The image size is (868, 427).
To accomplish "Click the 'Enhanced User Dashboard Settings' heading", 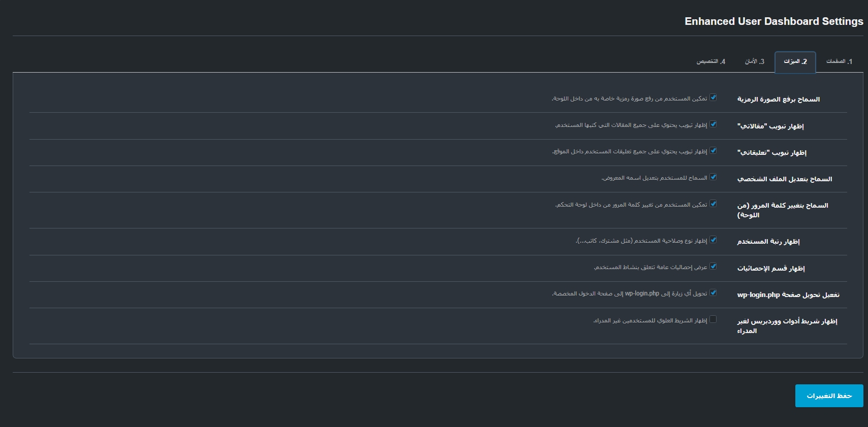I will click(773, 21).
